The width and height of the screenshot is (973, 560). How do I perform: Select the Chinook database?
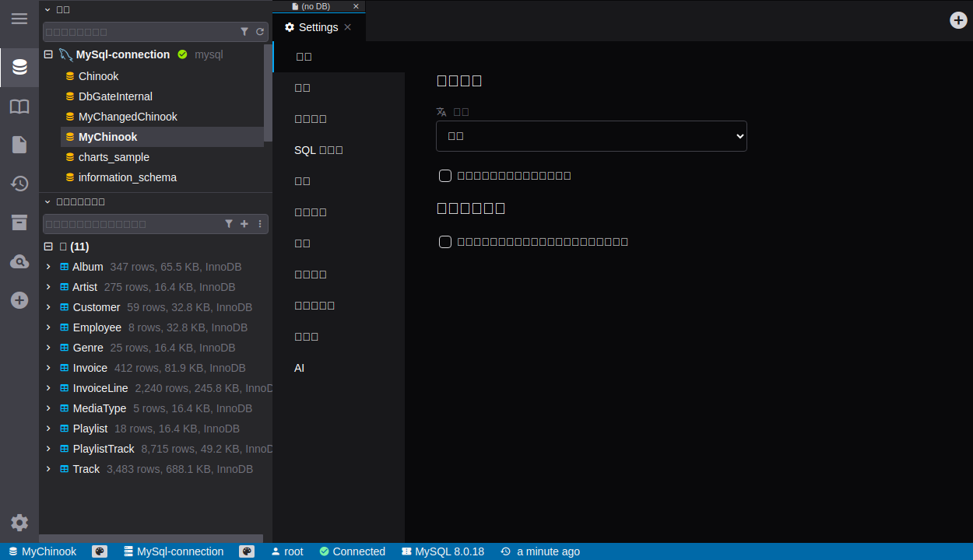pyautogui.click(x=98, y=76)
